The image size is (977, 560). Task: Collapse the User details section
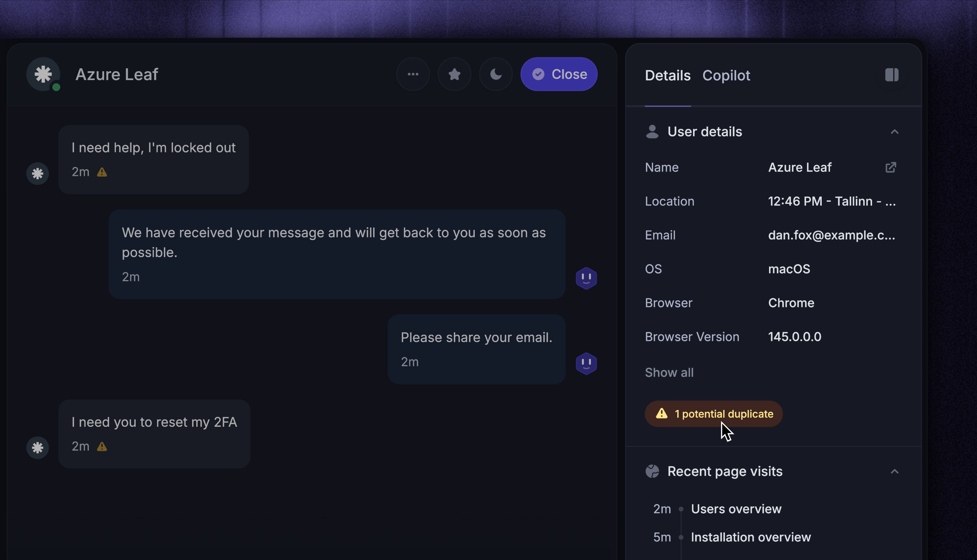894,132
